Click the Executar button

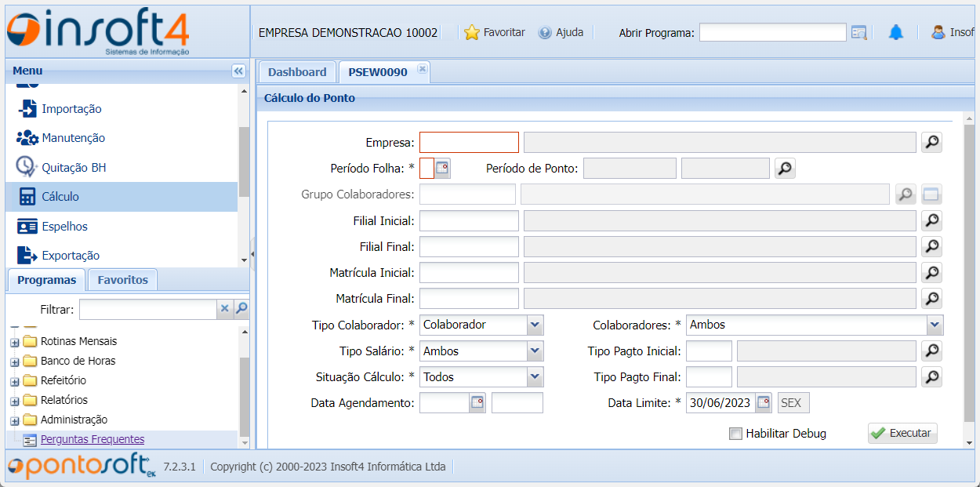902,433
